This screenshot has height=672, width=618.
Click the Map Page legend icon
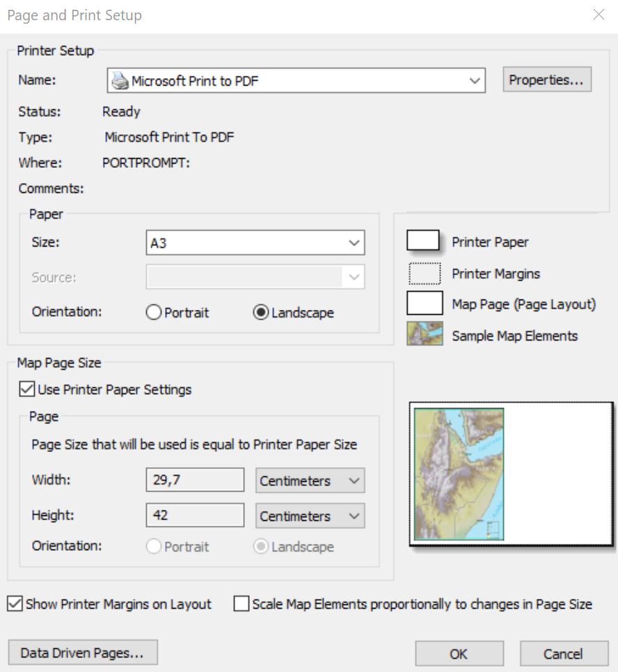[x=425, y=304]
